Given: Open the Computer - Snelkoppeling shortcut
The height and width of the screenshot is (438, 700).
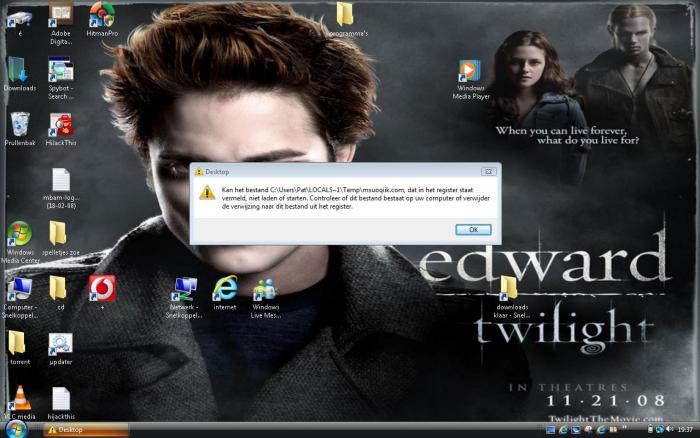Looking at the screenshot, I should click(x=20, y=297).
